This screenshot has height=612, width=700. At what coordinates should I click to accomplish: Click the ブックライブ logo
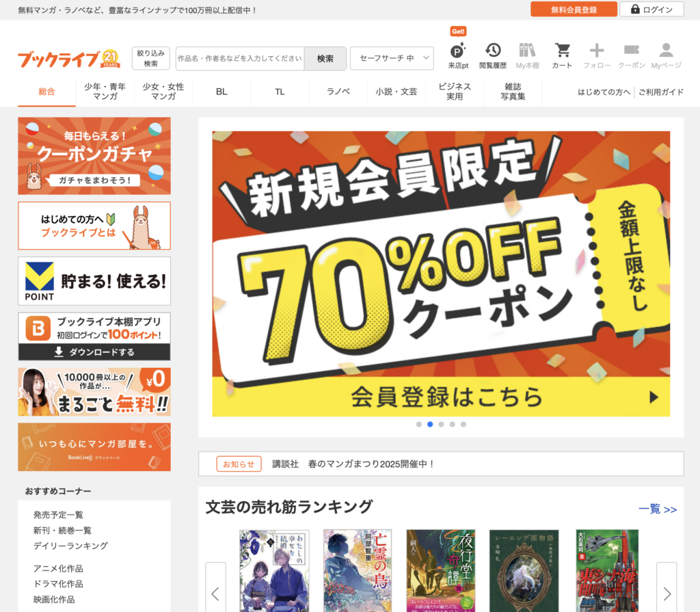pyautogui.click(x=59, y=59)
